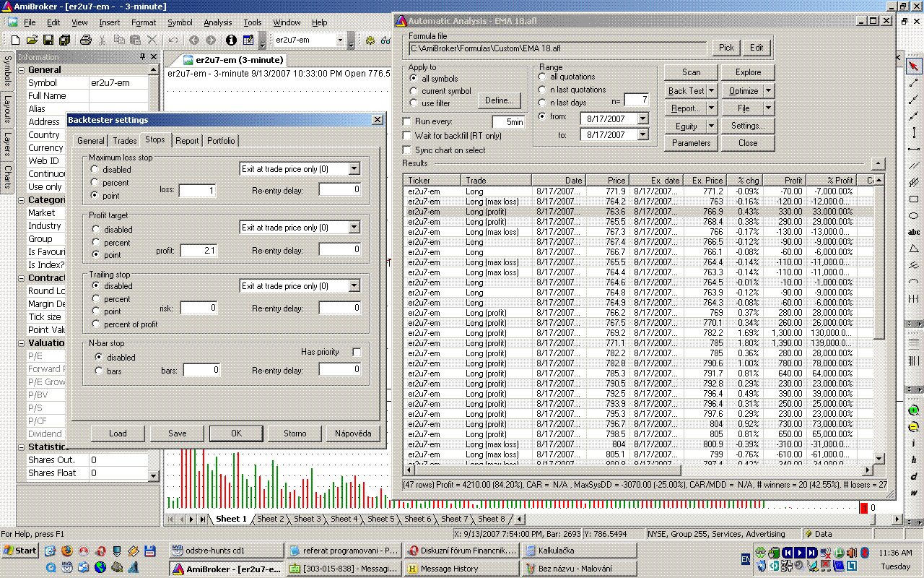This screenshot has width=924, height=578.
Task: Select percent for Maximum loss stop
Action: (95, 183)
